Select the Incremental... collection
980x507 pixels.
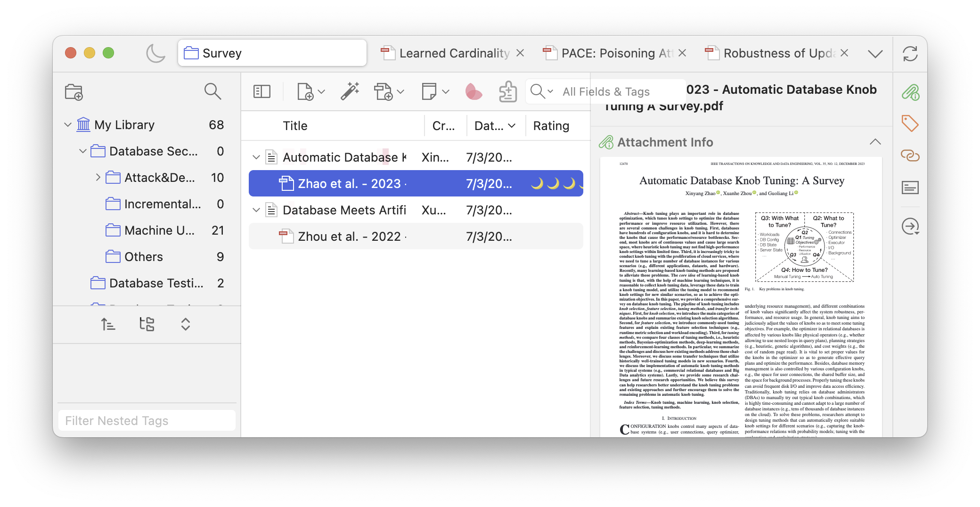point(146,204)
